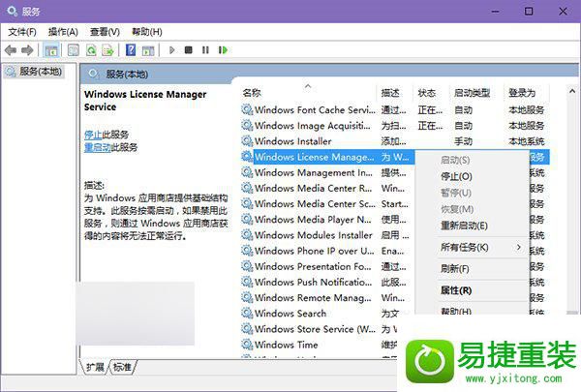Click the gear icon of Windows Font Cache Service
This screenshot has width=581, height=392.
pyautogui.click(x=247, y=109)
